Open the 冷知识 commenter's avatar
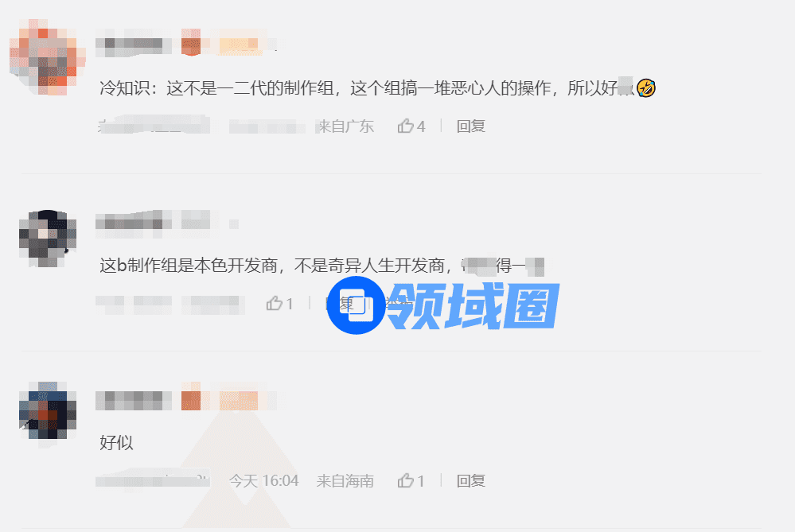Screen dimensions: 795x532 click(47, 56)
